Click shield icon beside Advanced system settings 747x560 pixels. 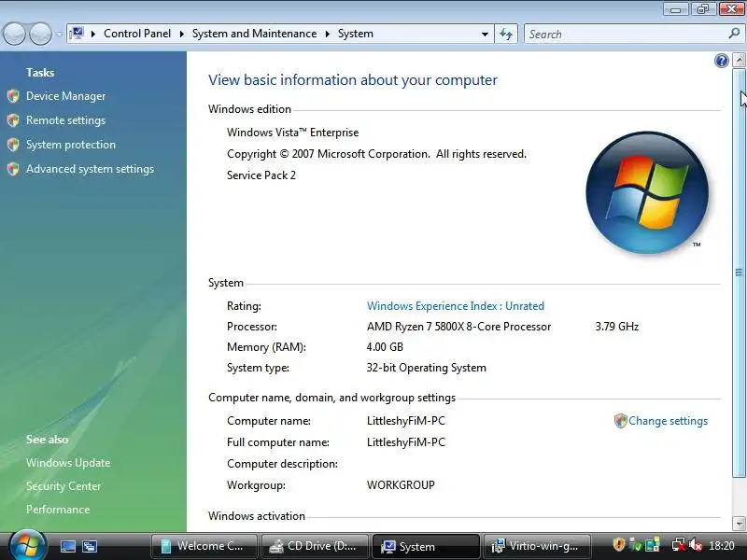pyautogui.click(x=13, y=169)
